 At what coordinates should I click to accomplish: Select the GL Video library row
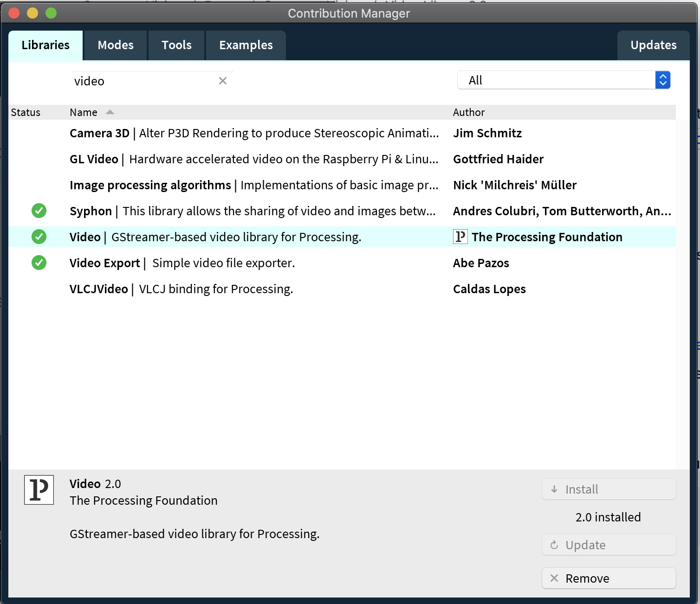click(x=342, y=159)
